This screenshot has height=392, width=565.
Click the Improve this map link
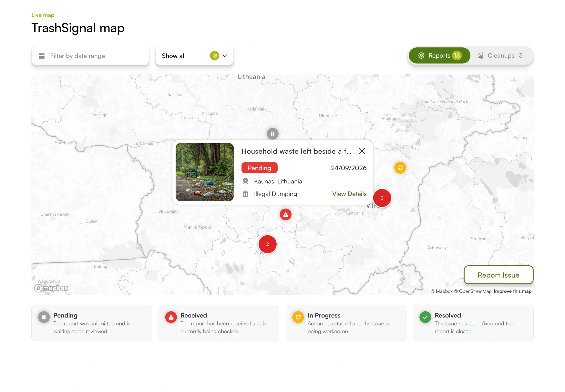tap(512, 291)
